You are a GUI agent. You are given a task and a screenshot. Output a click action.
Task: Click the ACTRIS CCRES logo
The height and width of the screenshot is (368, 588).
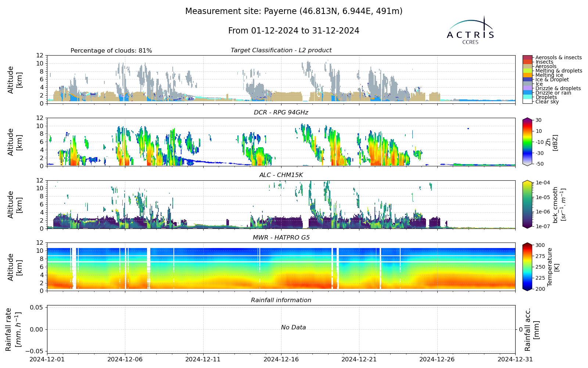click(470, 30)
